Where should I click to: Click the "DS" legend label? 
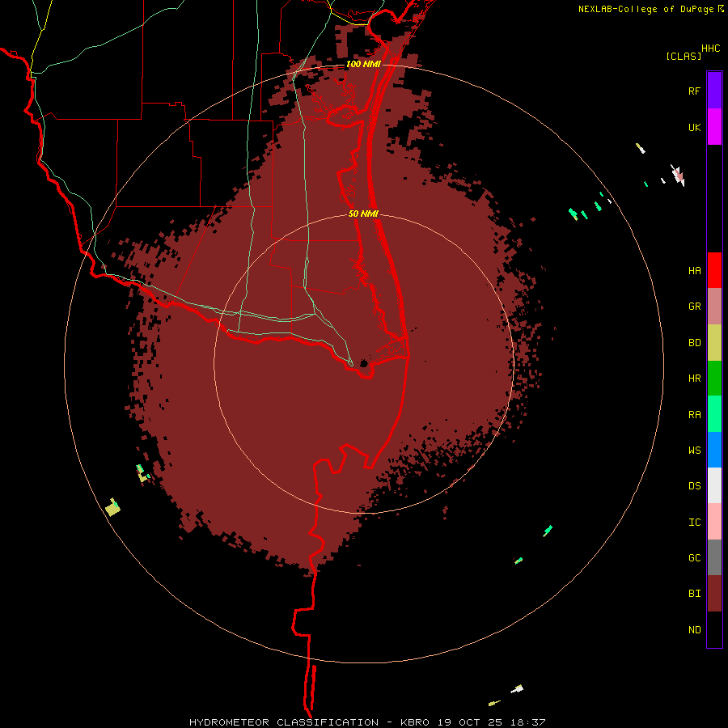[x=694, y=486]
